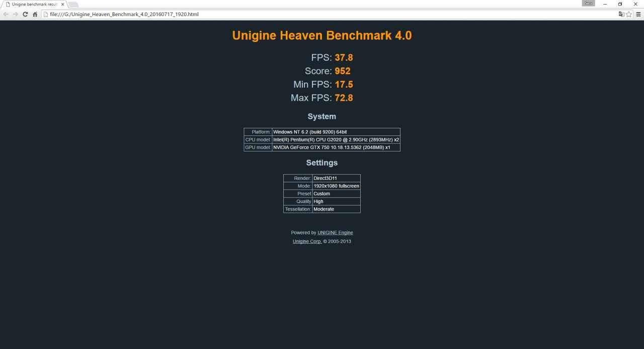Click the System section heading
Viewport: 644px width, 349px height.
(x=322, y=116)
